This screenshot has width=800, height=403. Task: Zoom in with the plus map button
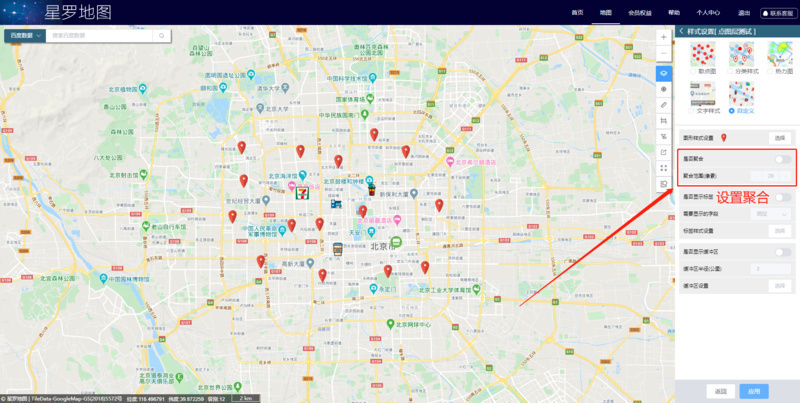[663, 38]
